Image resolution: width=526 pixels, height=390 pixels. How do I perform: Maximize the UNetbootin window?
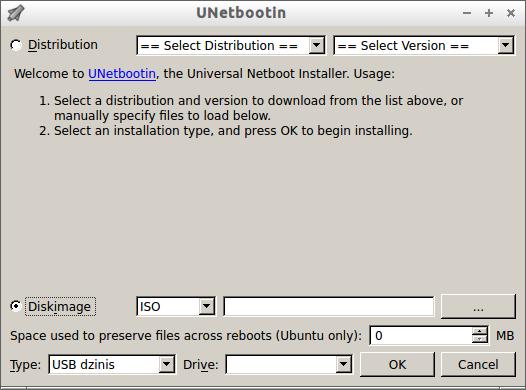click(489, 13)
